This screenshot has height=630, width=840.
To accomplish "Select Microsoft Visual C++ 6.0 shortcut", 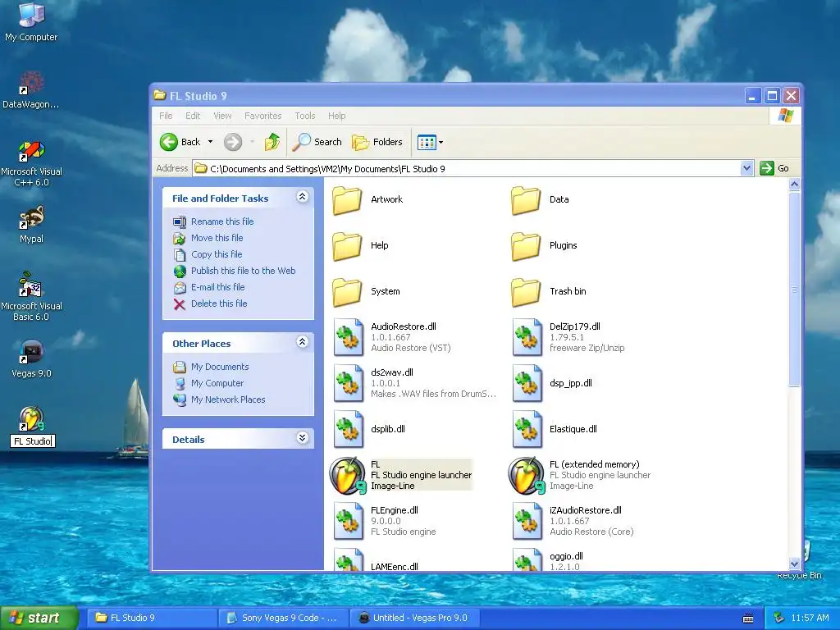I will [31, 163].
